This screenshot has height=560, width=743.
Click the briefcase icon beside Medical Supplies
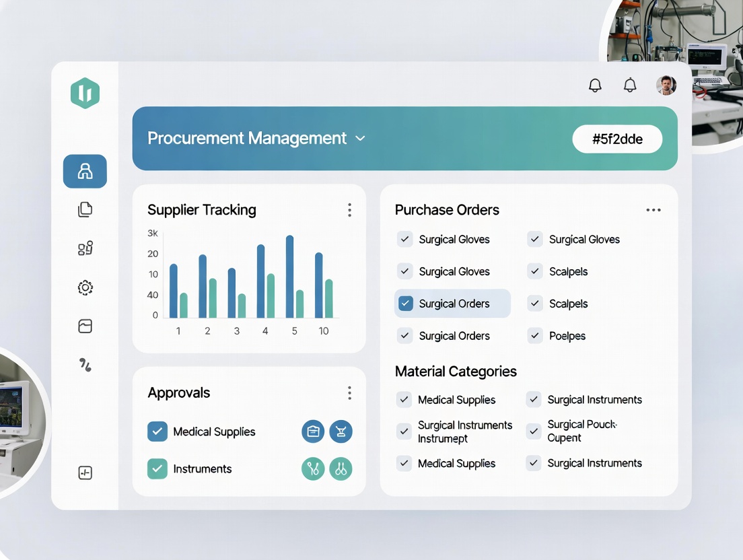point(313,432)
